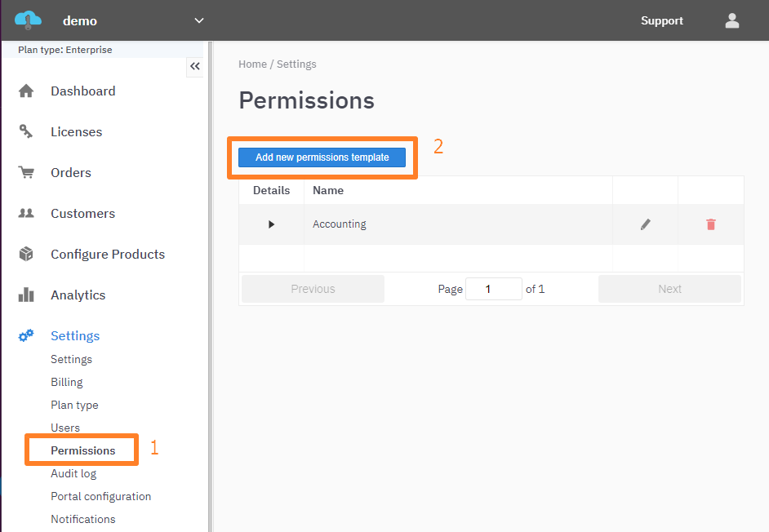Image resolution: width=769 pixels, height=532 pixels.
Task: Open the Audit log settings page
Action: (x=73, y=473)
